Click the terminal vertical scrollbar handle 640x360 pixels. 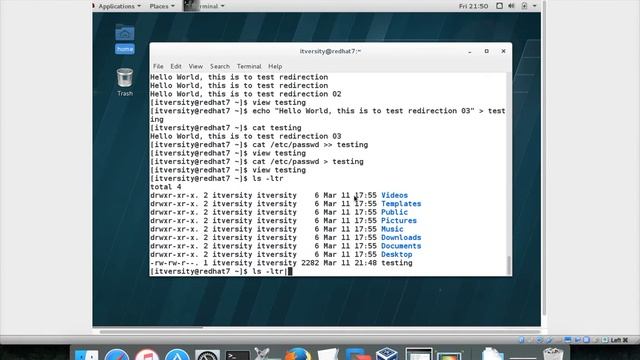tap(509, 265)
